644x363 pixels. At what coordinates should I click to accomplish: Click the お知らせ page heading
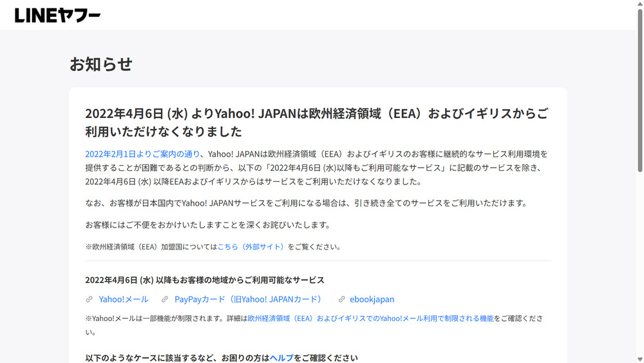tap(101, 64)
